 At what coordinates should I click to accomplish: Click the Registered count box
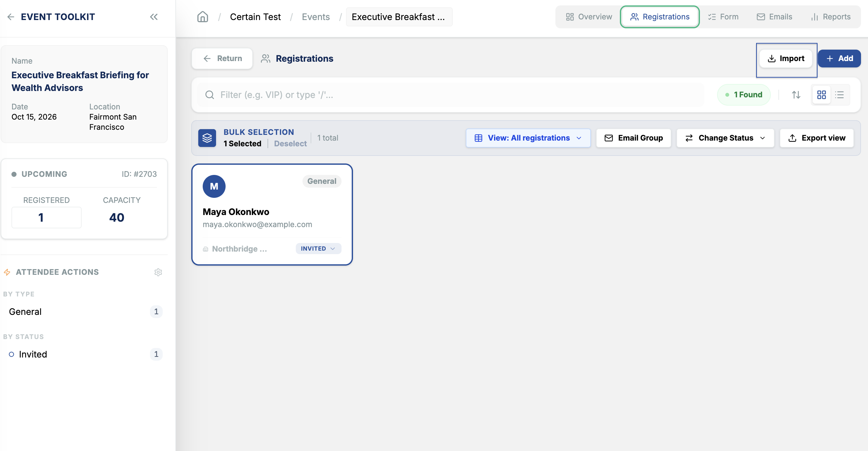(46, 218)
